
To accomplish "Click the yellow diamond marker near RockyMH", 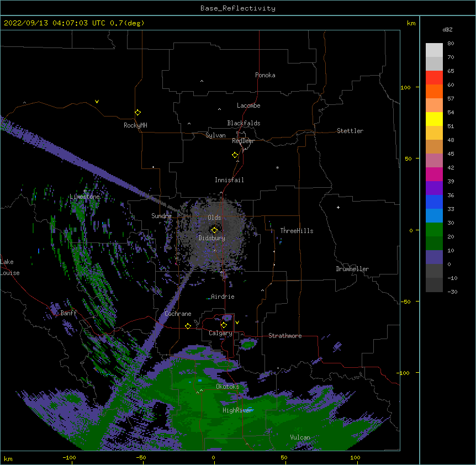I will [x=137, y=113].
